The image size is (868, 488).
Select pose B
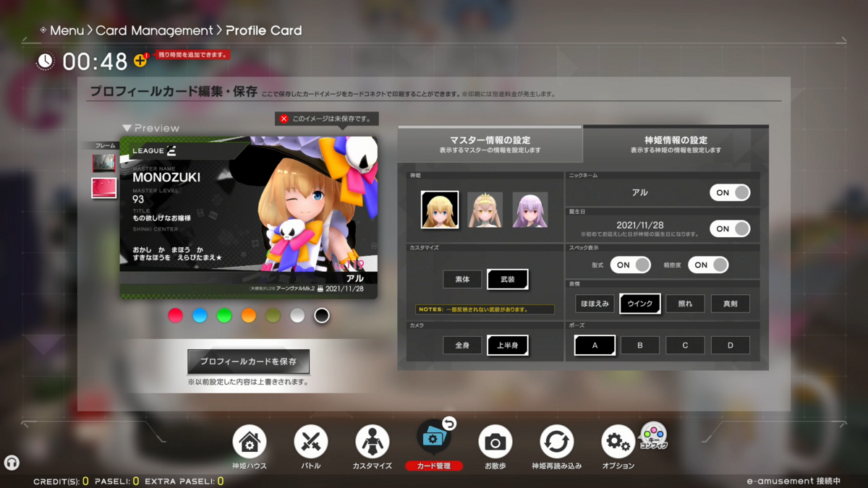640,346
